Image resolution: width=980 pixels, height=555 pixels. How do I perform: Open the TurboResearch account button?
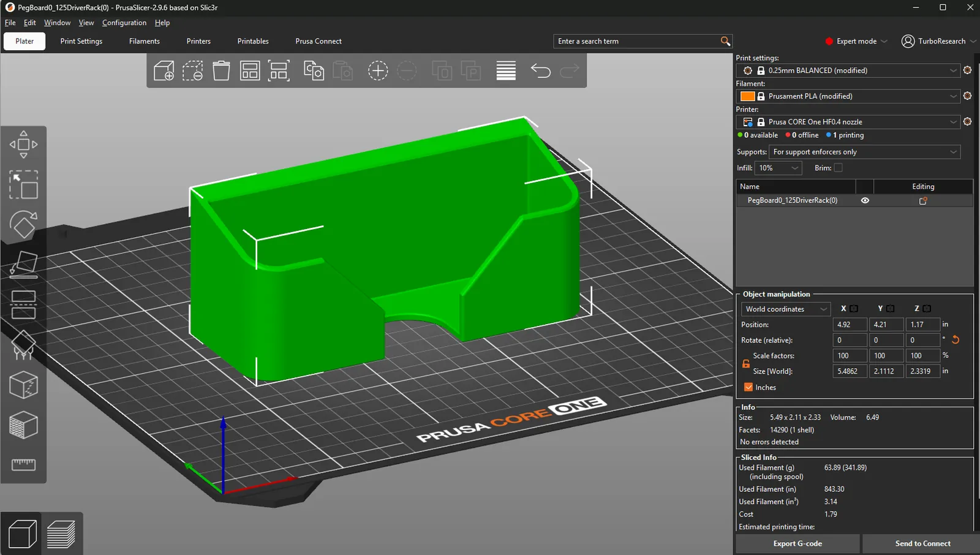(939, 41)
